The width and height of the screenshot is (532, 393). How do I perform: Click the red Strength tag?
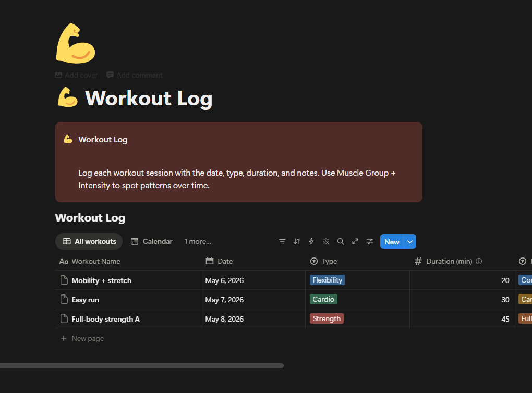327,319
